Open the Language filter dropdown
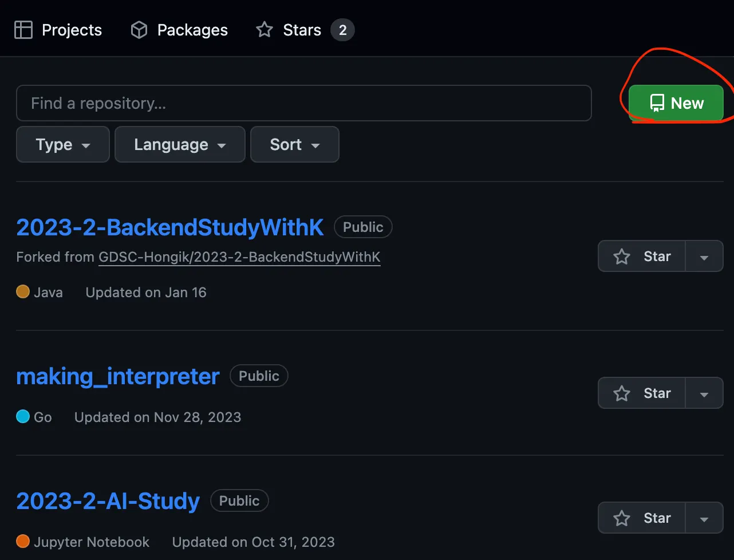This screenshot has height=560, width=734. coord(180,145)
